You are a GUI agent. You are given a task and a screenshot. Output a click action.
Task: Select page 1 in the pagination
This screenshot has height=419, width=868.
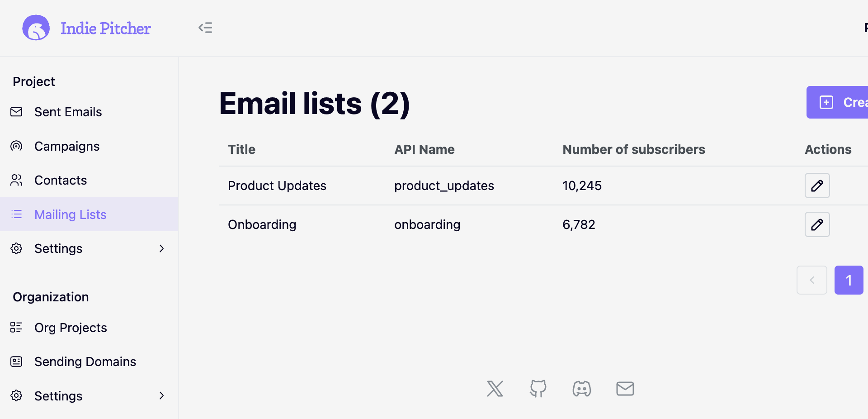click(x=849, y=280)
